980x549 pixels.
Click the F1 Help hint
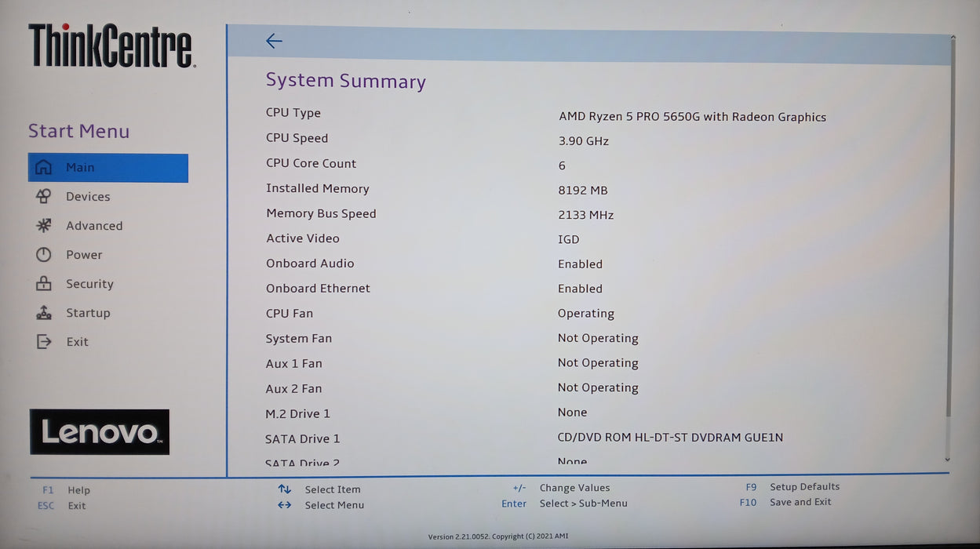tap(66, 490)
